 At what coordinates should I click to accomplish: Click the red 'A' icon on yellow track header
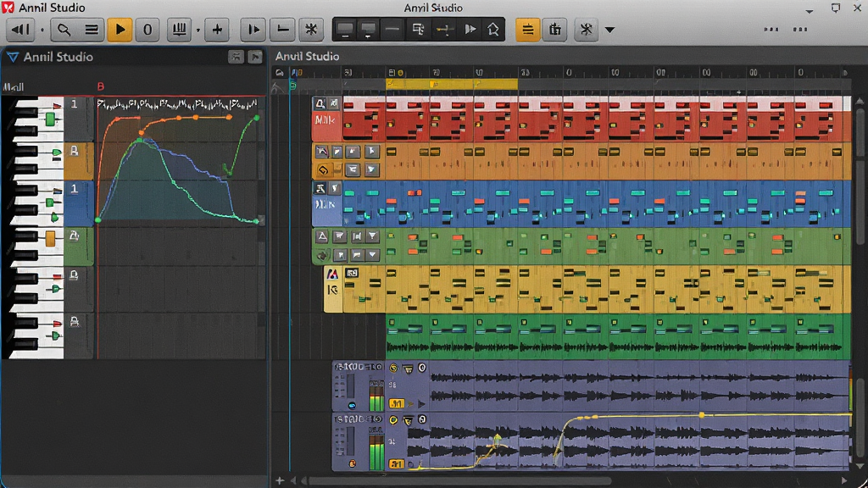pyautogui.click(x=332, y=274)
